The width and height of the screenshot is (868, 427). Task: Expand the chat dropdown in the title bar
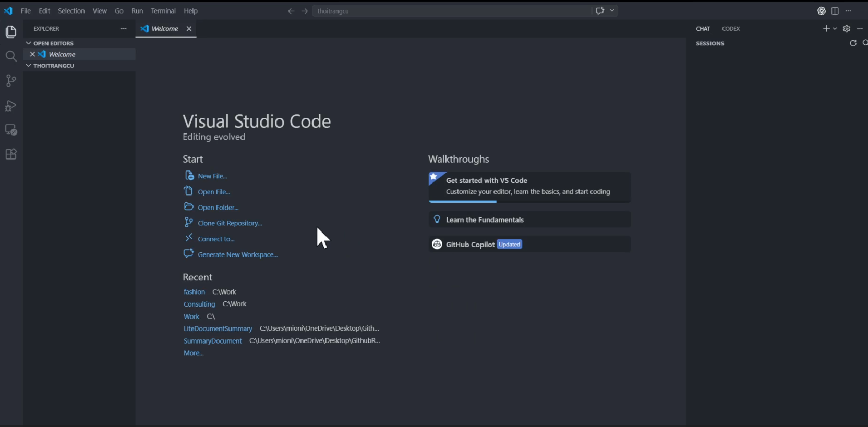[x=612, y=10]
